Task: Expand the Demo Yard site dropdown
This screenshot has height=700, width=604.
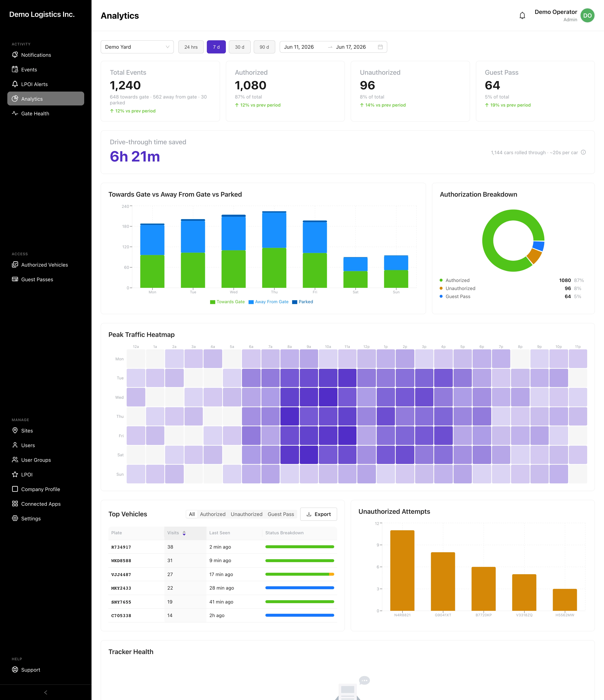Action: point(137,47)
